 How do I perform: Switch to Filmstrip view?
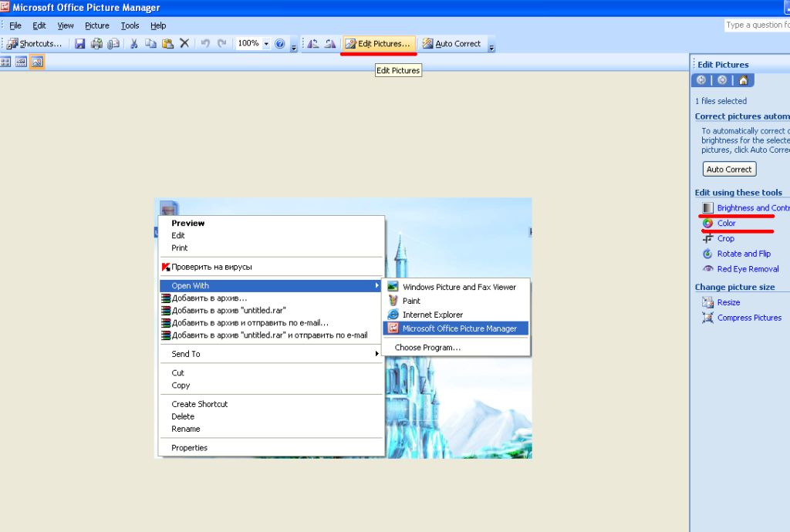21,62
